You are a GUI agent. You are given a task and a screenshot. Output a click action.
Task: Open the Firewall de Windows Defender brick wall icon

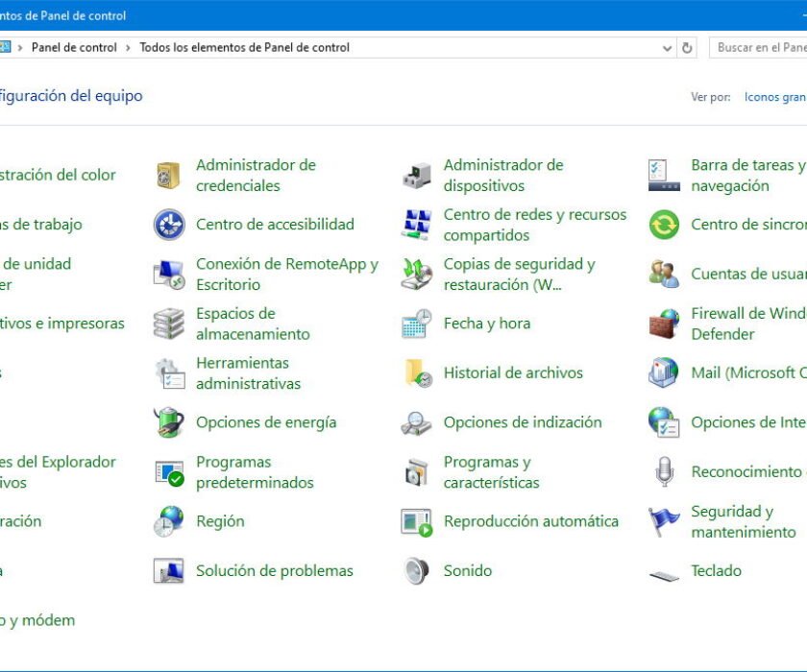(664, 324)
